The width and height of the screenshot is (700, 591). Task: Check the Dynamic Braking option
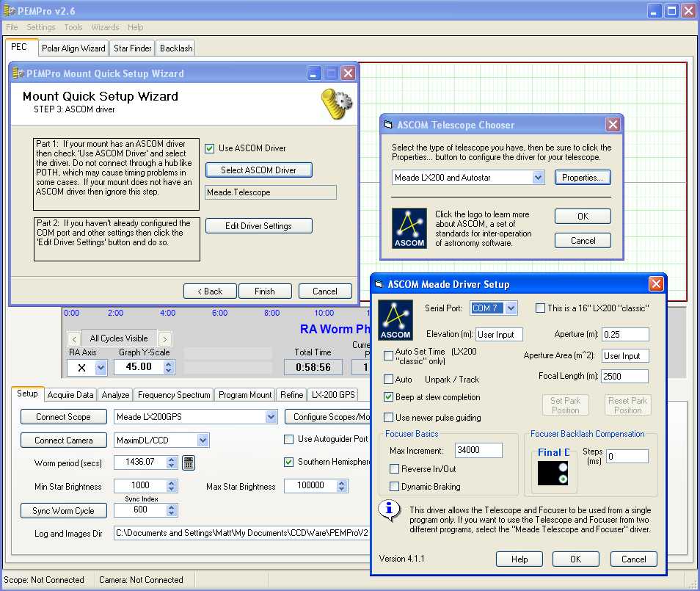coord(394,486)
